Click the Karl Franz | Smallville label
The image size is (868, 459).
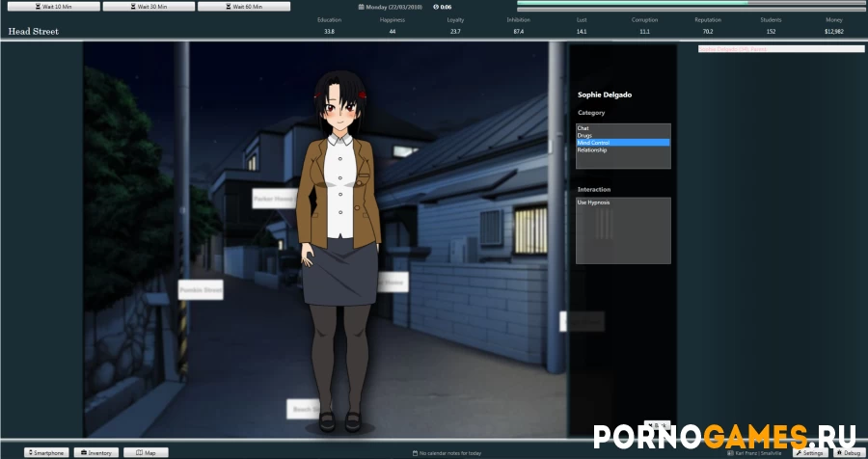[758, 453]
